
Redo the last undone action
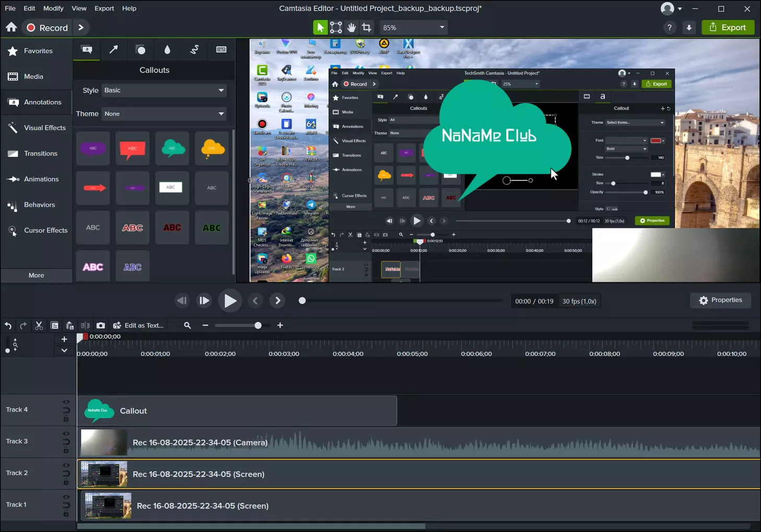point(23,325)
